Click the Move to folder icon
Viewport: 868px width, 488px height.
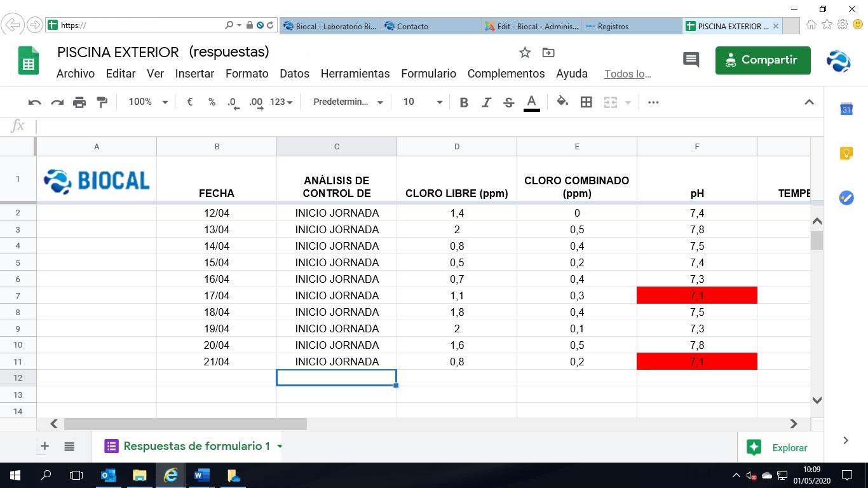click(x=548, y=53)
